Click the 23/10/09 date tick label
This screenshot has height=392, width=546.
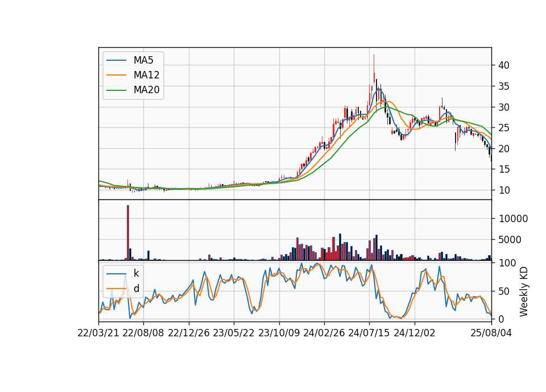279,333
